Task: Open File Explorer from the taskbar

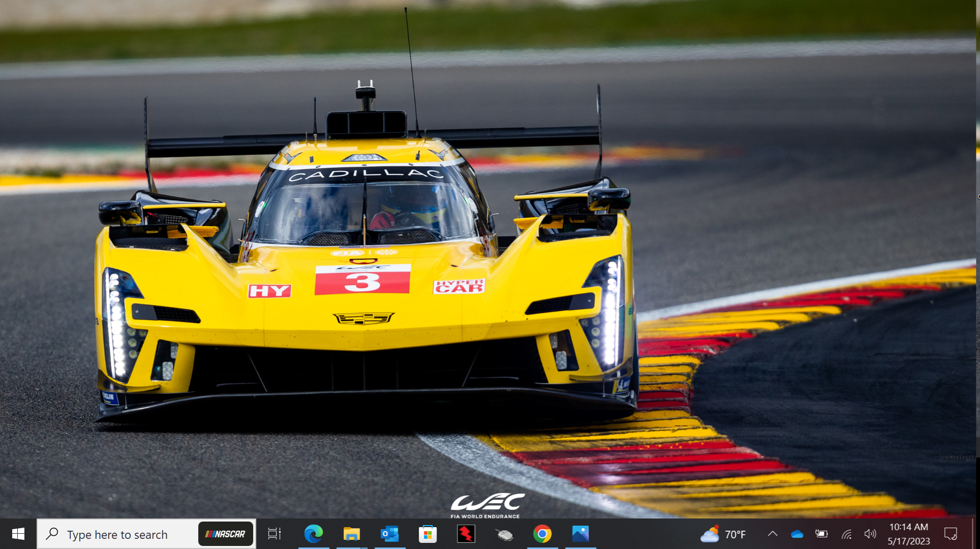Action: (x=351, y=534)
